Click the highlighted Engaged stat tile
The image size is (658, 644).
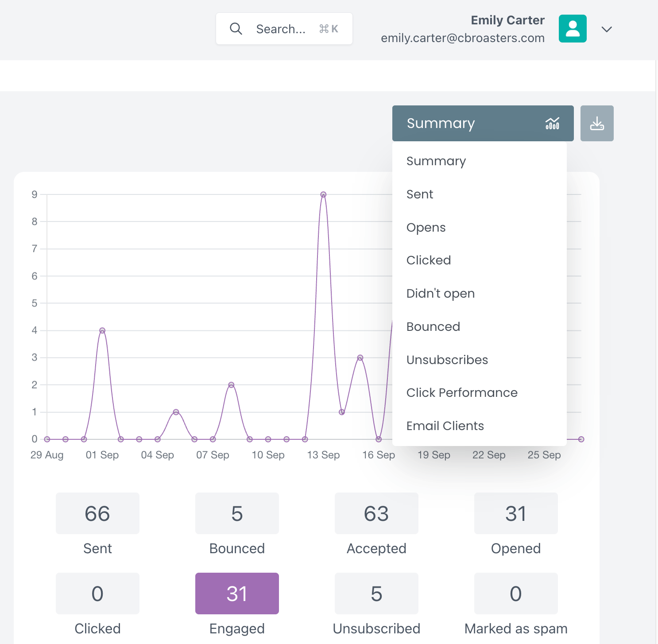pos(237,594)
